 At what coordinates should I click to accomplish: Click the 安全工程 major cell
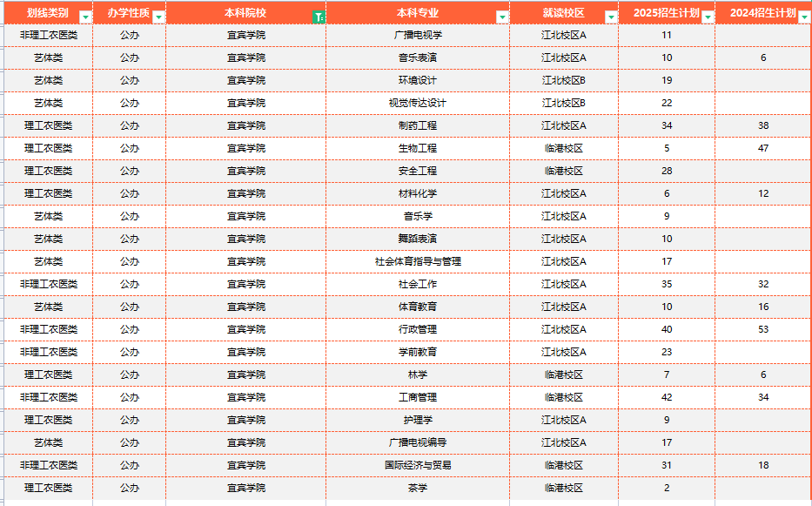(418, 171)
